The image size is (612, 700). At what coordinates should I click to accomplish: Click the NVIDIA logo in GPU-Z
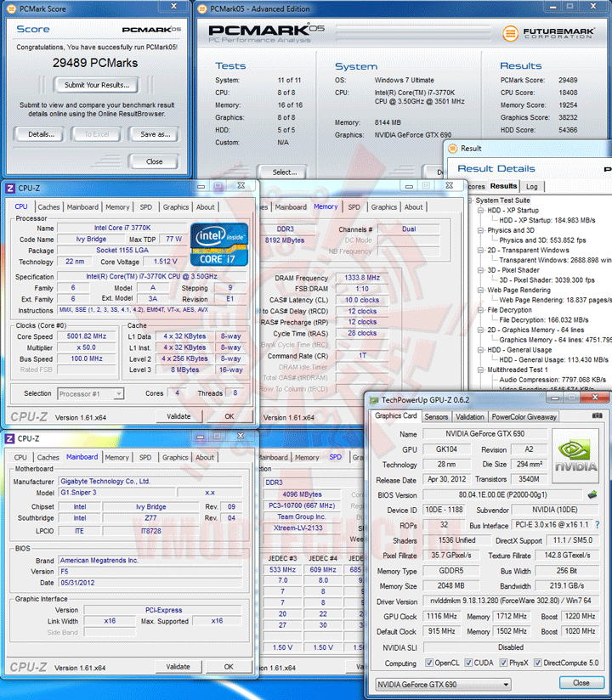(575, 455)
